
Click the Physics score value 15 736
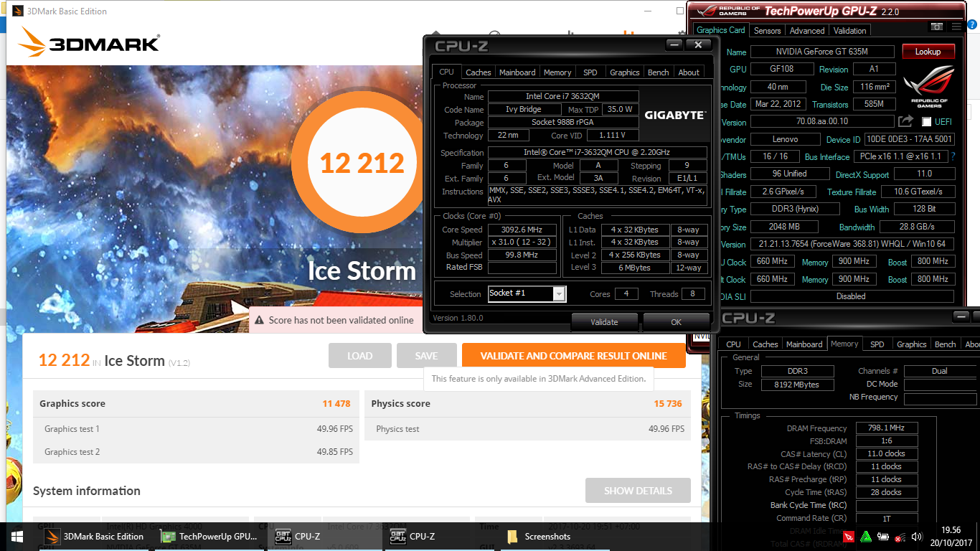coord(668,404)
